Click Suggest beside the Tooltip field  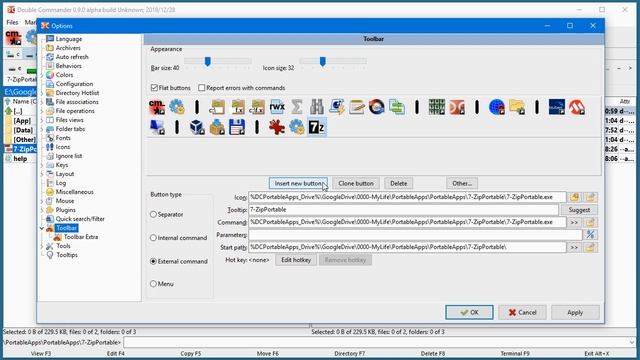pyautogui.click(x=579, y=210)
